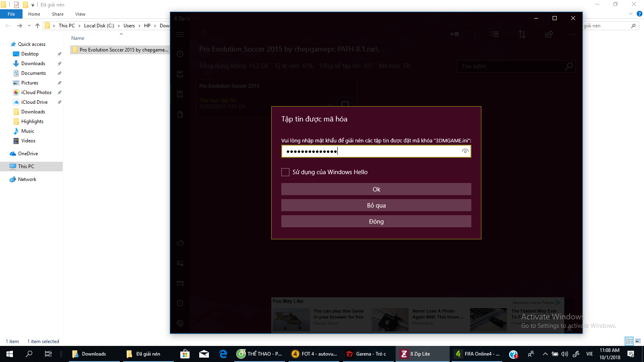
Task: Open iCloud Drive in navigation pane
Action: pos(34,102)
